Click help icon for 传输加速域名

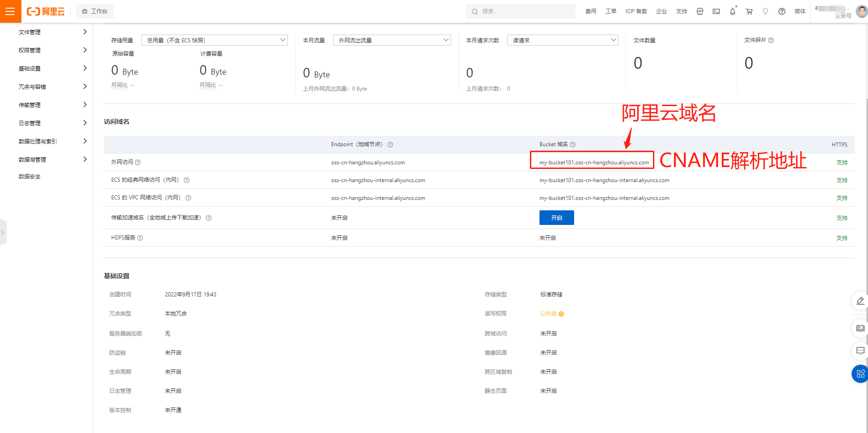point(209,218)
